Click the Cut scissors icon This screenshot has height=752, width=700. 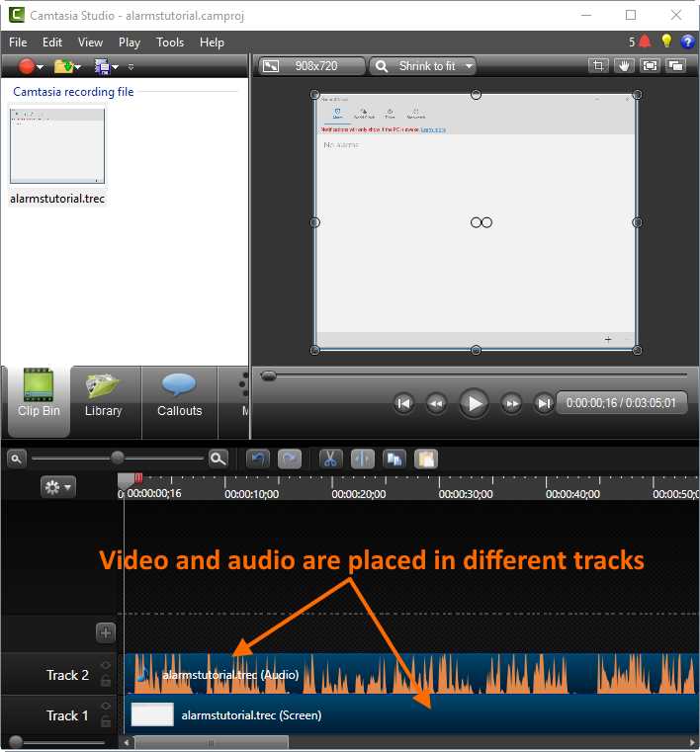[x=330, y=459]
